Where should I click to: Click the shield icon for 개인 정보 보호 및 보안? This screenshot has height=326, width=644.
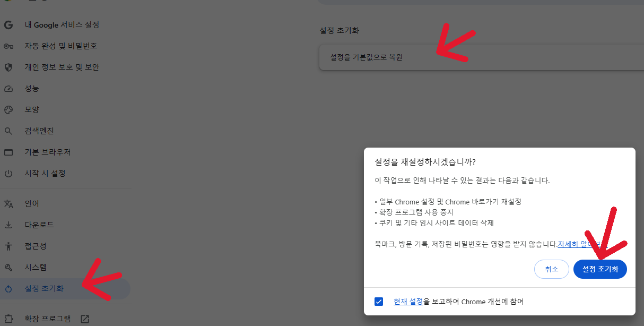point(8,67)
